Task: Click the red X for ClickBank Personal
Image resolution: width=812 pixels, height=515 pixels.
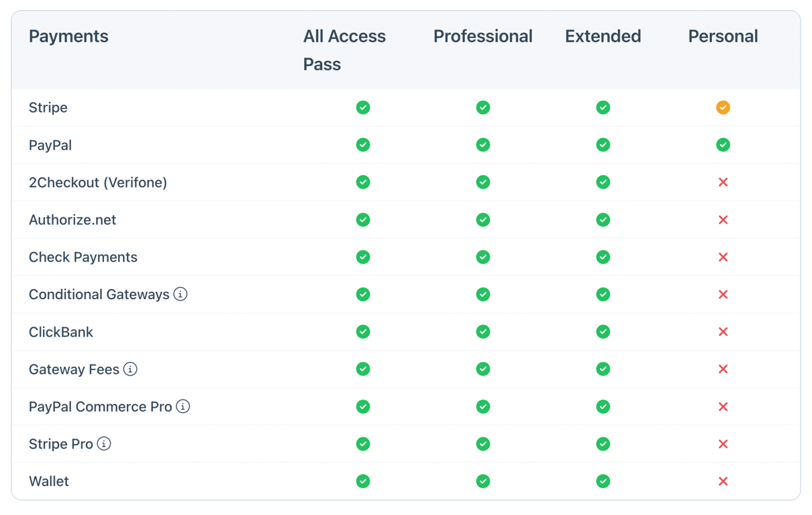Action: (723, 331)
